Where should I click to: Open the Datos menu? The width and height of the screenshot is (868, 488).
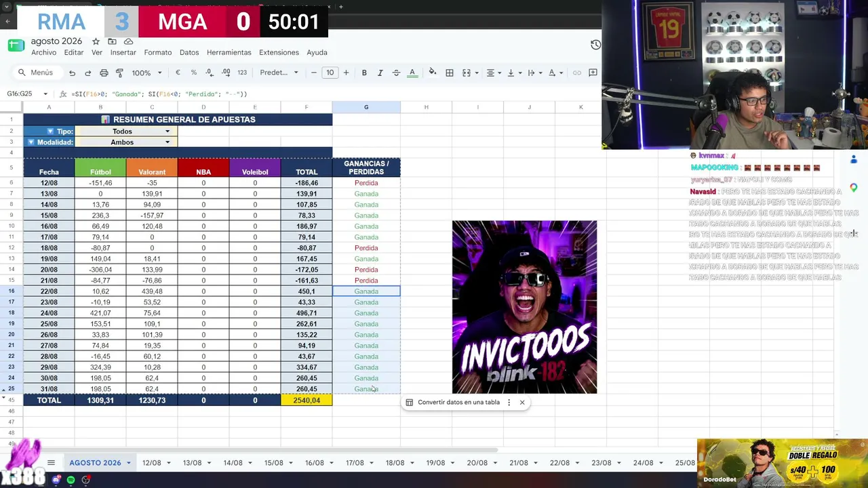tap(189, 53)
